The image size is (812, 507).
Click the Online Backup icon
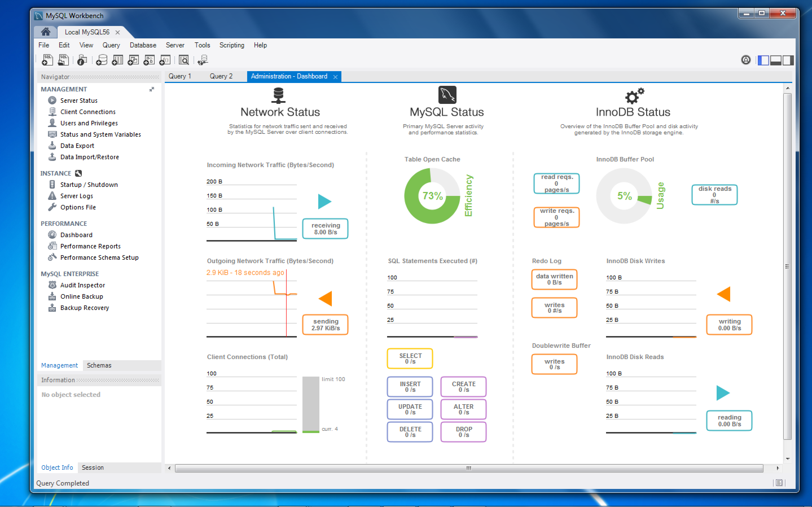pyautogui.click(x=52, y=297)
